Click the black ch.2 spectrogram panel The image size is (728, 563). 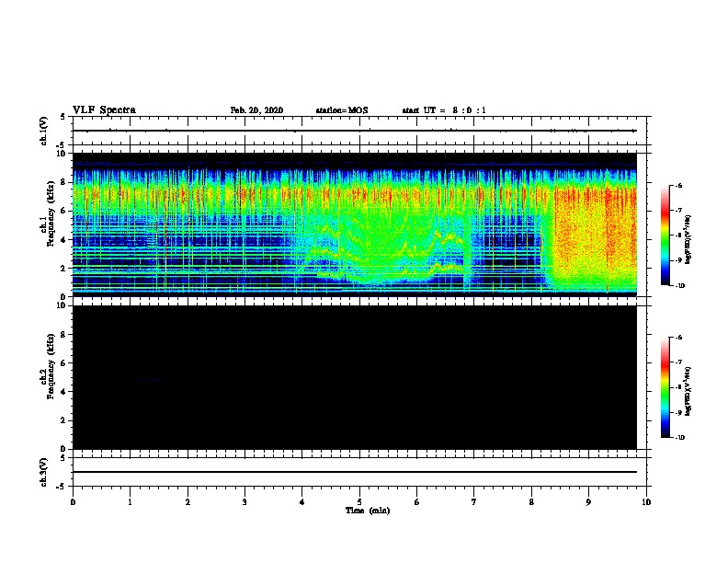355,377
